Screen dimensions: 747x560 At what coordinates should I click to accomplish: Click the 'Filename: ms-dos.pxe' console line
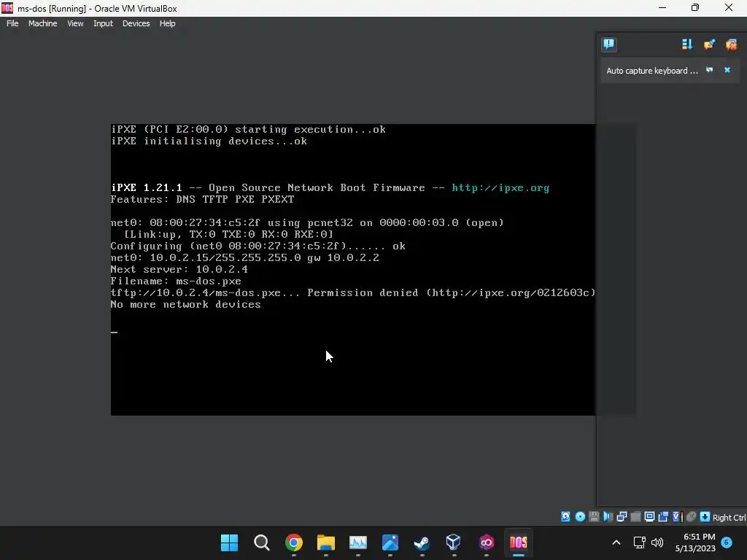[176, 281]
